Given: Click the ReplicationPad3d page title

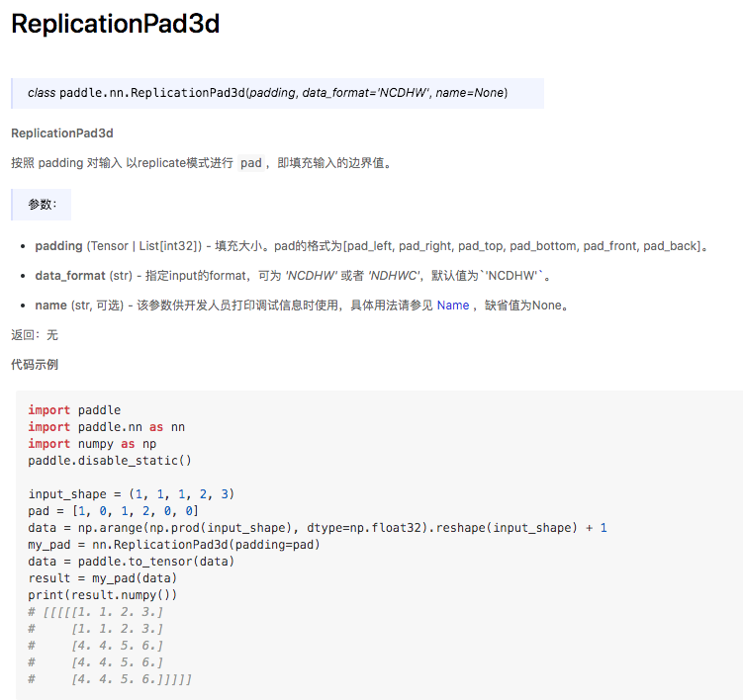Looking at the screenshot, I should point(115,24).
